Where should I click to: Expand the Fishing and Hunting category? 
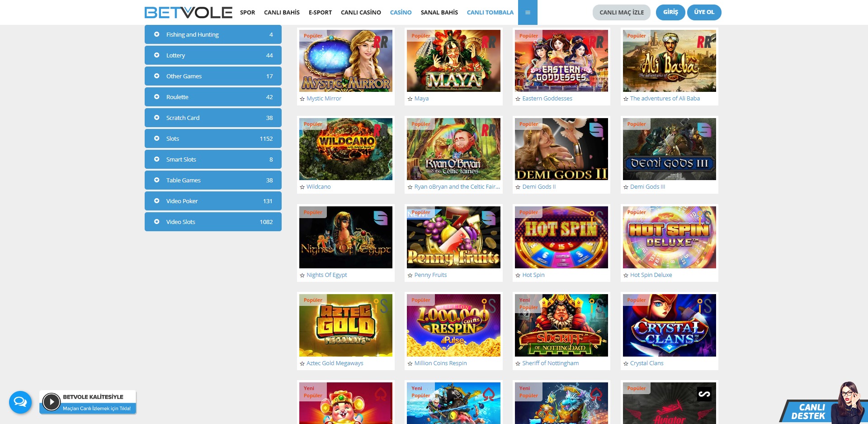(x=213, y=34)
